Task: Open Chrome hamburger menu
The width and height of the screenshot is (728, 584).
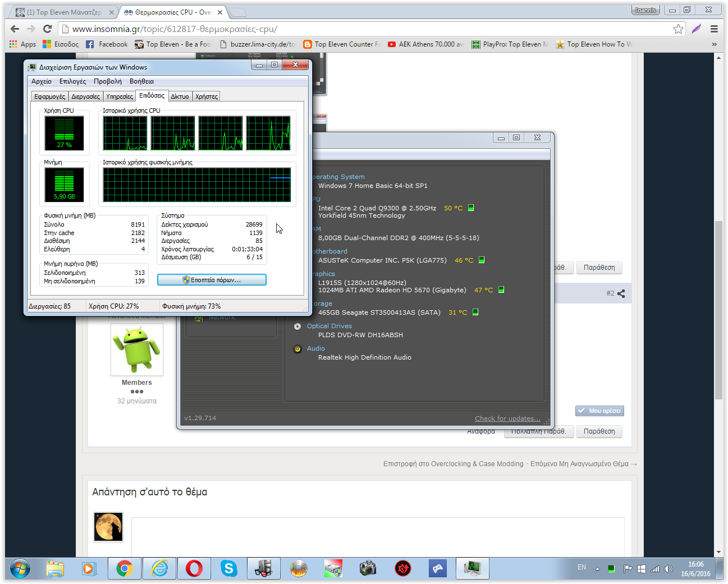Action: 714,29
